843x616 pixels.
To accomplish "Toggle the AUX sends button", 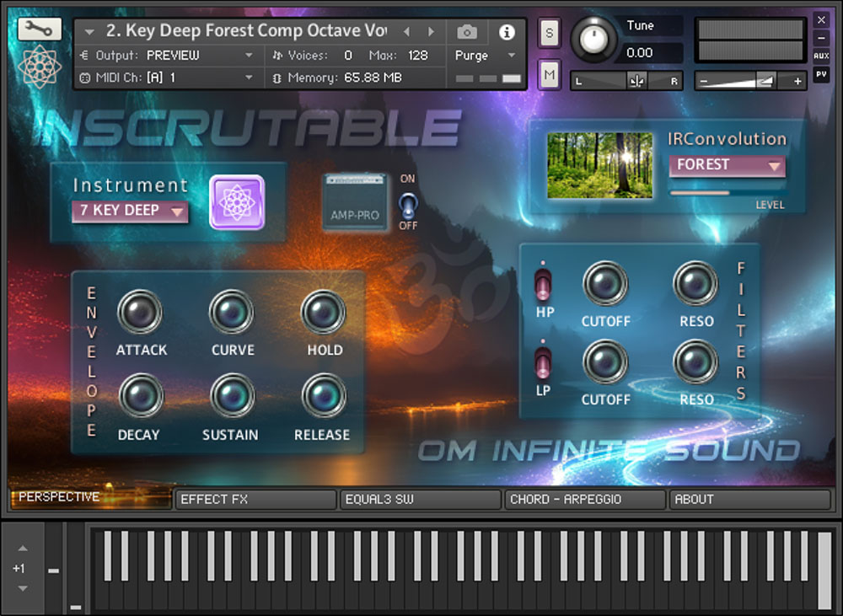I will point(821,56).
